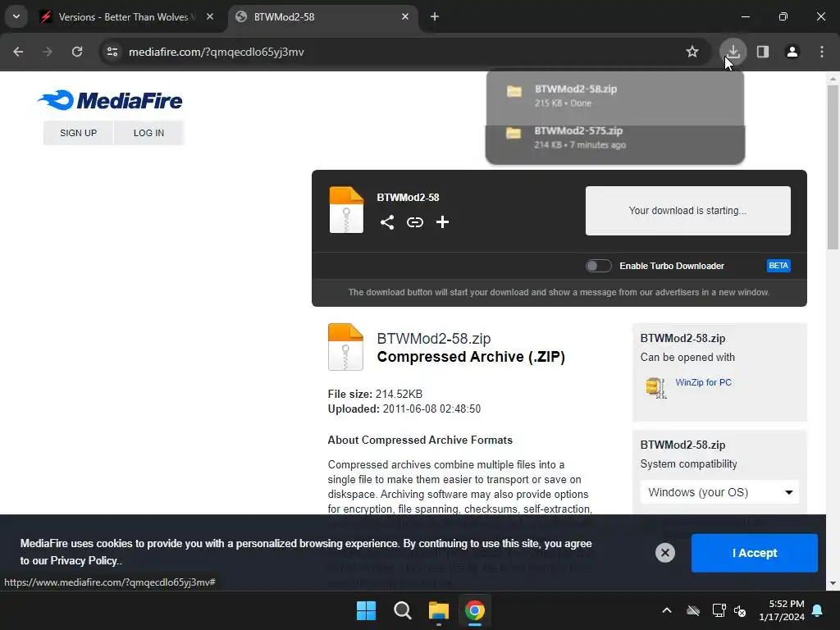The height and width of the screenshot is (630, 840).
Task: Click the page vertical scrollbar thumb
Action: [x=833, y=167]
